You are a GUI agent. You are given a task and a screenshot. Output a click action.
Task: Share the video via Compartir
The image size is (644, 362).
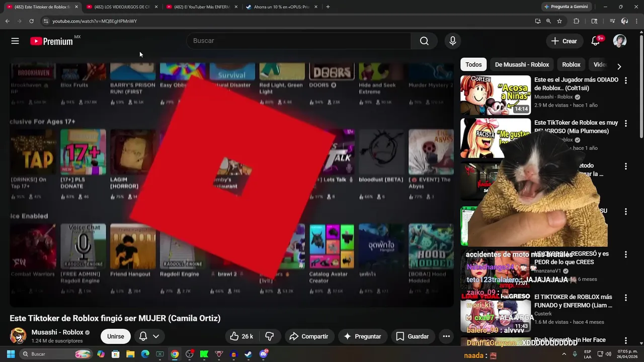pyautogui.click(x=309, y=336)
